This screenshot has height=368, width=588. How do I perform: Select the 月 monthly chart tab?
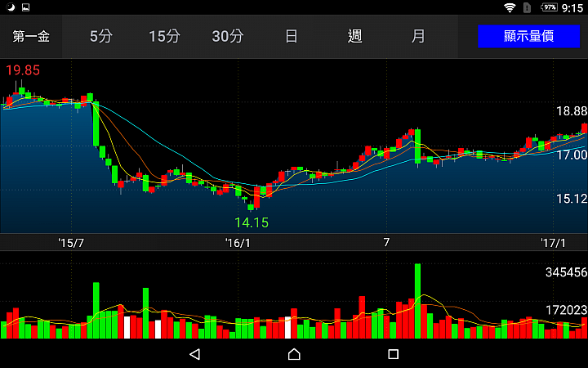(418, 37)
